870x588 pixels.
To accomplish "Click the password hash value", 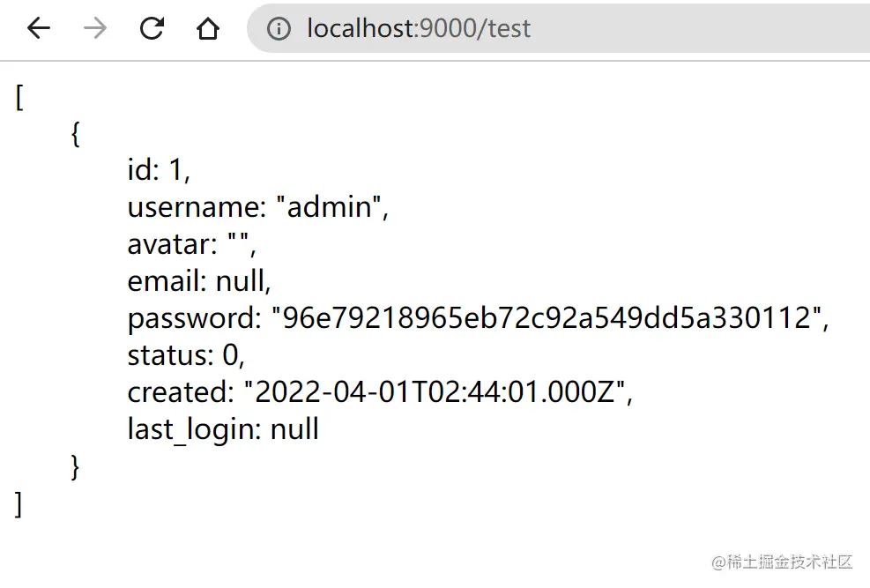I will click(545, 318).
